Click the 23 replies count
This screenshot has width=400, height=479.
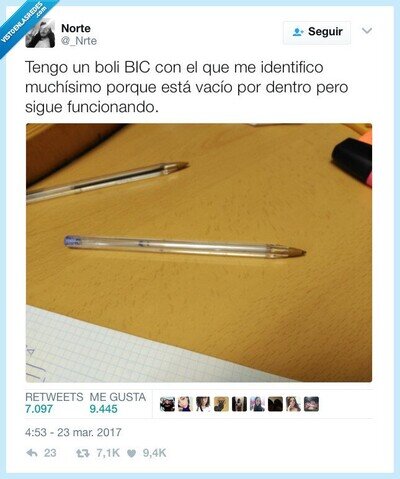coord(50,453)
